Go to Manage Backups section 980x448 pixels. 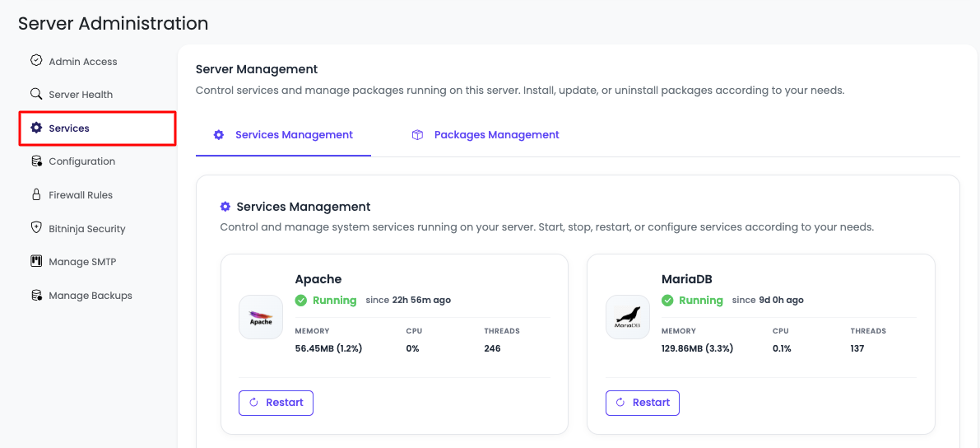point(90,296)
